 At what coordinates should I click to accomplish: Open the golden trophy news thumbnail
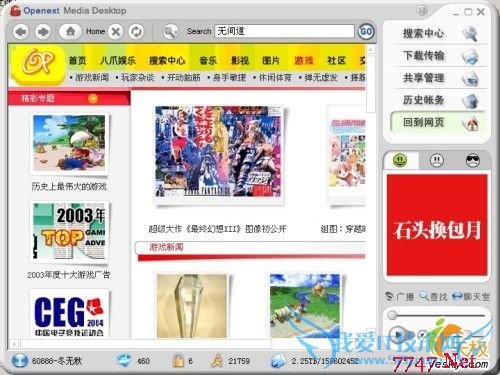point(192,306)
